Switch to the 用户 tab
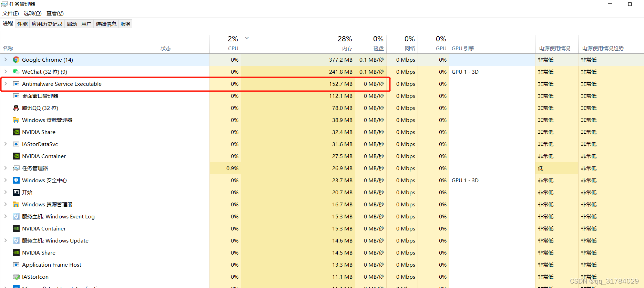This screenshot has height=288, width=644. (x=86, y=24)
